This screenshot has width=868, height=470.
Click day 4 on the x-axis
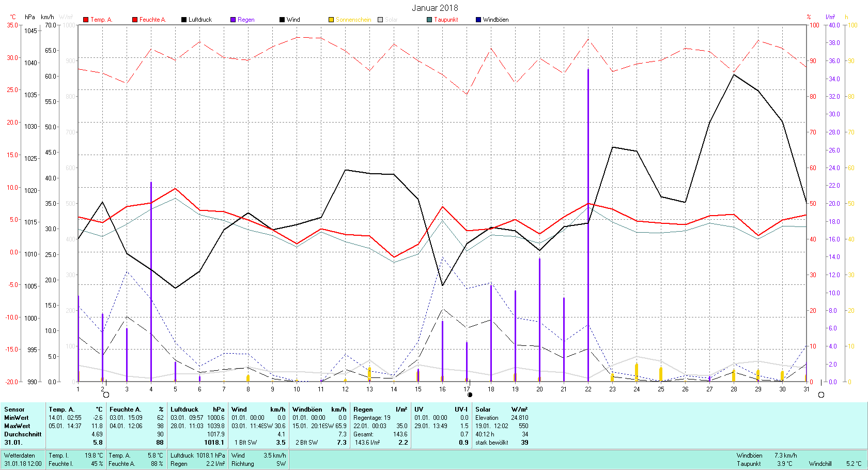(x=151, y=389)
